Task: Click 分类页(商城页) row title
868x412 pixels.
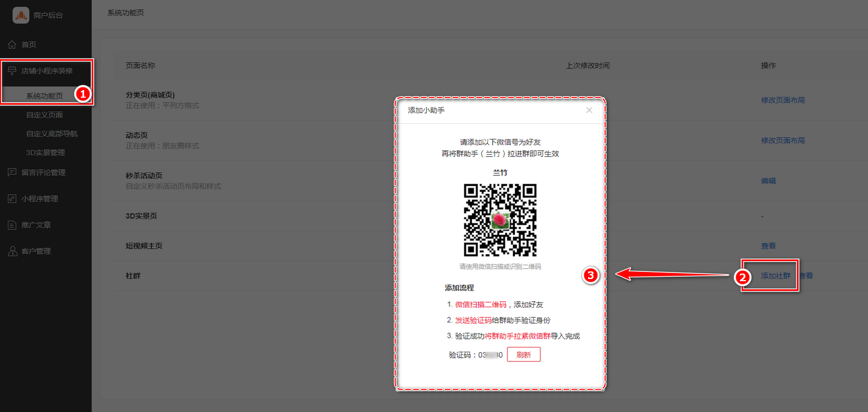Action: (150, 95)
